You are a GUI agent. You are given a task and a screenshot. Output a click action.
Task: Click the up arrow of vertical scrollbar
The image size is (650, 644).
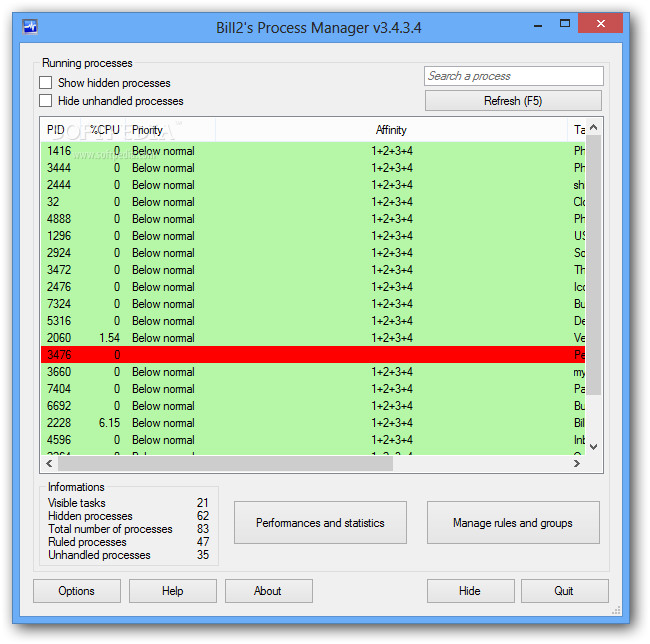[594, 127]
